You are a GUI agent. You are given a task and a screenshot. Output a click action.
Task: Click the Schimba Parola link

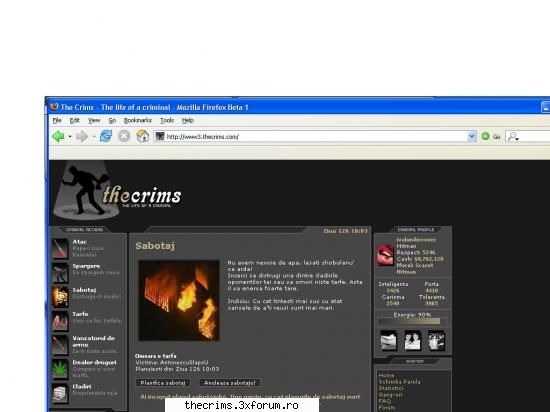400,382
